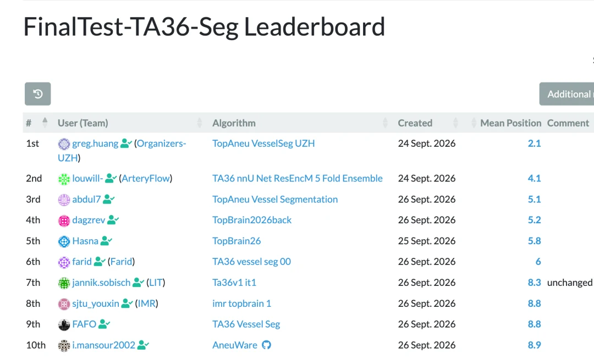
Task: Open TopBrain2026back algorithm link
Action: [x=252, y=220]
